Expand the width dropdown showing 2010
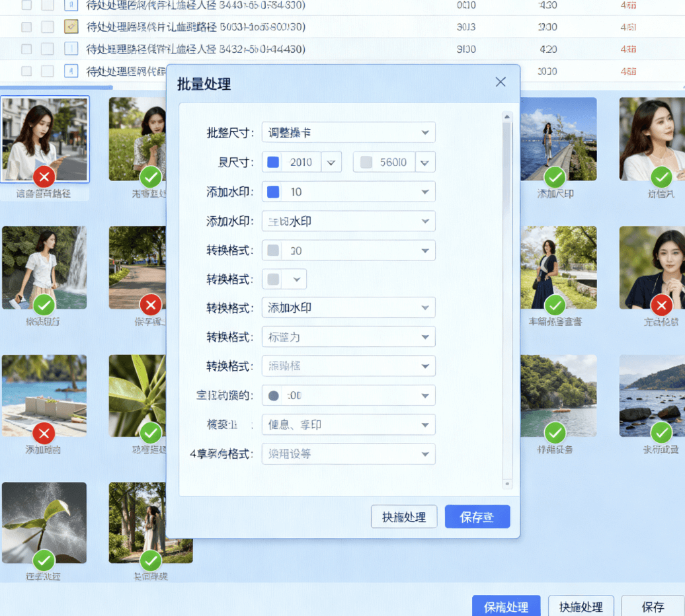The width and height of the screenshot is (685, 616). [331, 162]
